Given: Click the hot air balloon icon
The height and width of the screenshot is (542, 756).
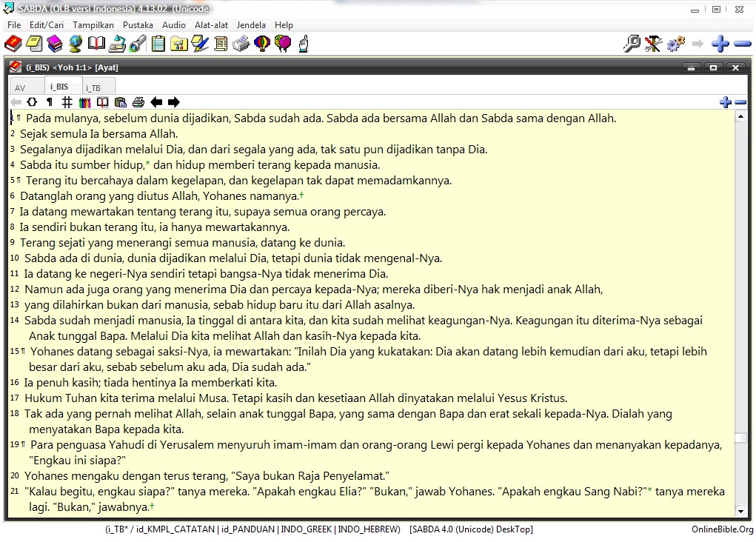Looking at the screenshot, I should click(x=261, y=44).
